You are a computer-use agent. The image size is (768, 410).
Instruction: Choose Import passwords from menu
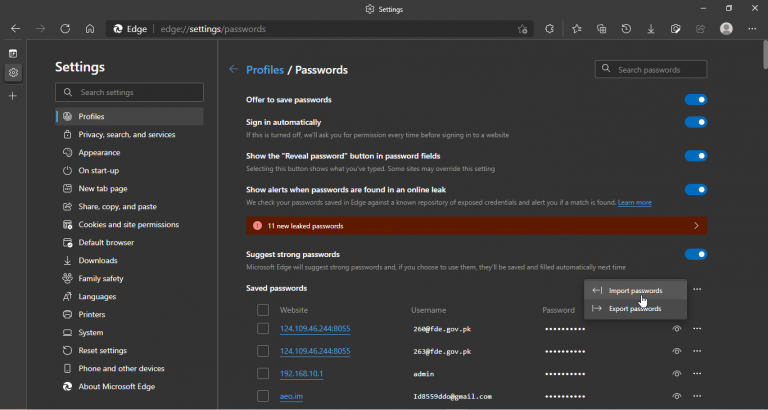pyautogui.click(x=635, y=290)
